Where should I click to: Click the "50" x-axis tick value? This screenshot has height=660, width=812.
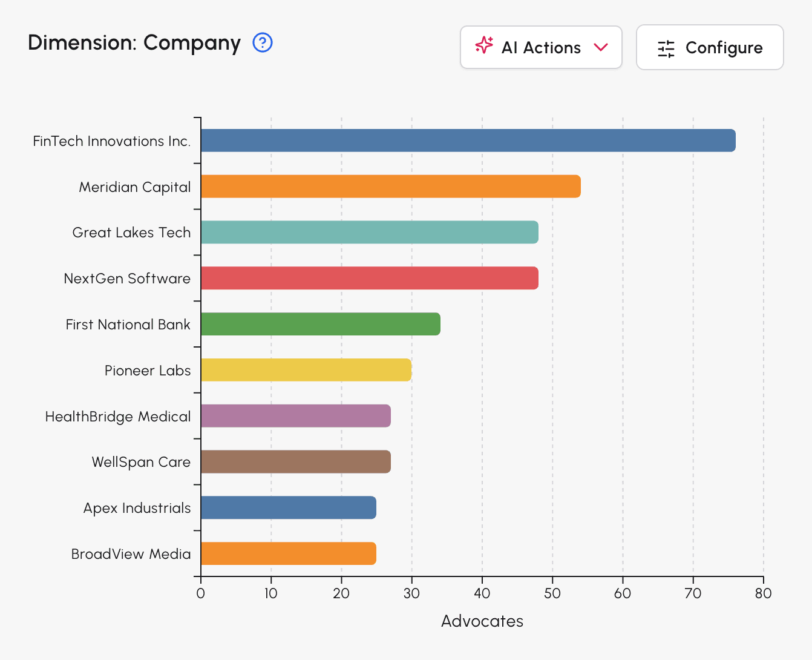pyautogui.click(x=552, y=593)
